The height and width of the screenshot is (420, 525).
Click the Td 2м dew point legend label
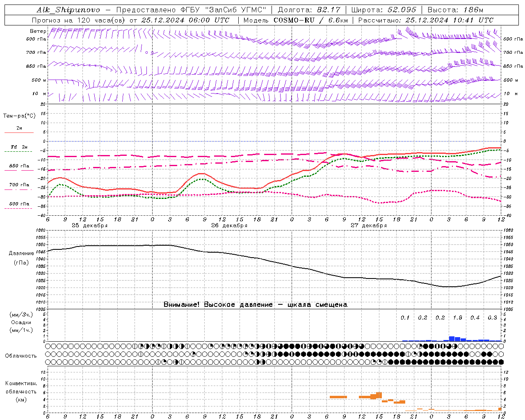tap(19, 147)
